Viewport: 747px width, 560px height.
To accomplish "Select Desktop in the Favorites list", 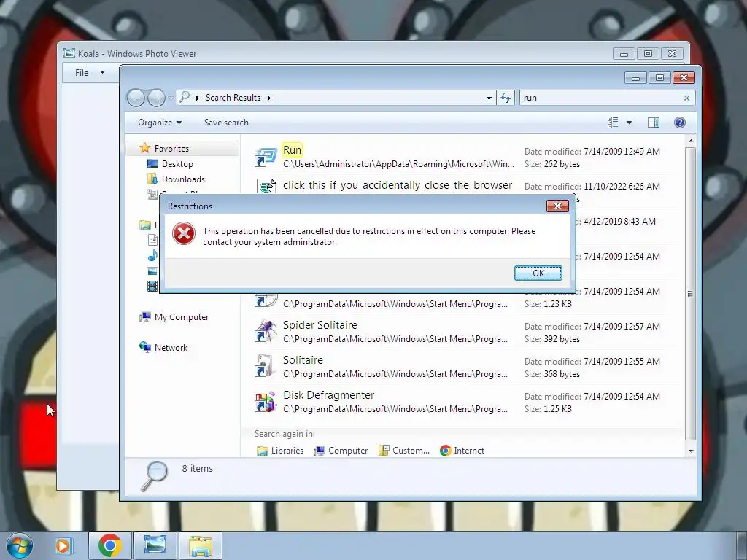I will tap(177, 164).
